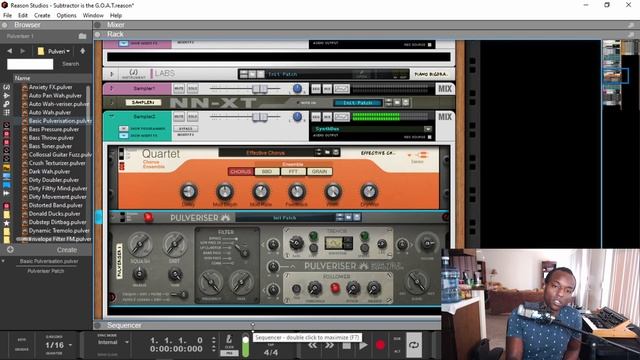640x360 pixels.
Task: Click Sampler1 pan knob
Action: (x=298, y=89)
